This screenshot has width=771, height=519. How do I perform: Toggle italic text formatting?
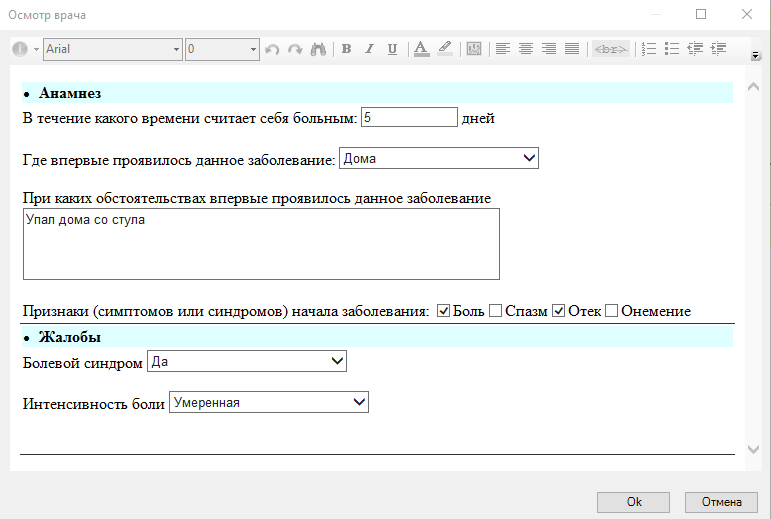pos(369,49)
